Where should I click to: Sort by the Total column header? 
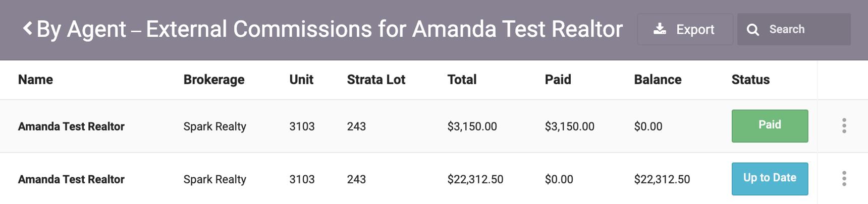pos(462,80)
